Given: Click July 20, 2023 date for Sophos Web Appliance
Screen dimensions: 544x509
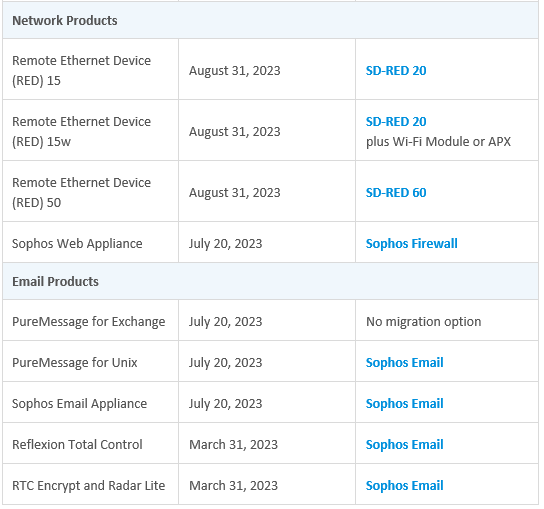Looking at the screenshot, I should pyautogui.click(x=226, y=244).
